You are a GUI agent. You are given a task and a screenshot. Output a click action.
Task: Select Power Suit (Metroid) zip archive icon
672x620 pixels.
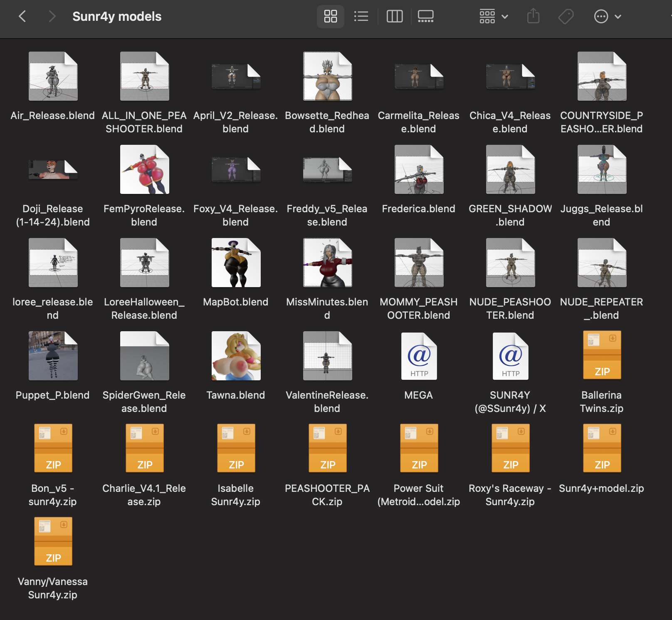(x=419, y=448)
